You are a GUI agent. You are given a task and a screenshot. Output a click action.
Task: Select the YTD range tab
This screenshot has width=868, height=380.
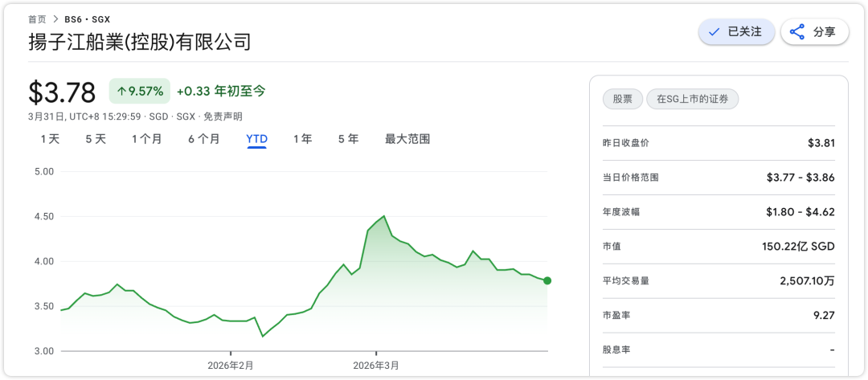(257, 139)
